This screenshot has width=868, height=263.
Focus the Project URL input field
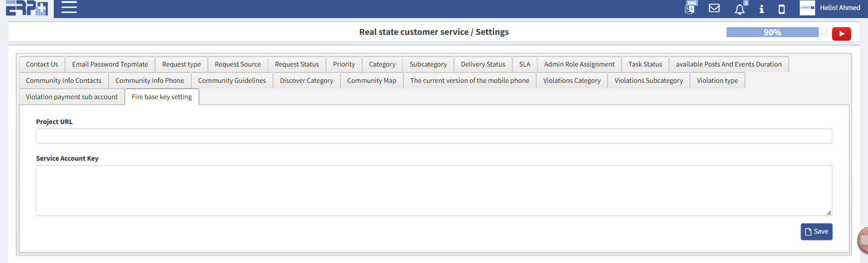[x=434, y=136]
